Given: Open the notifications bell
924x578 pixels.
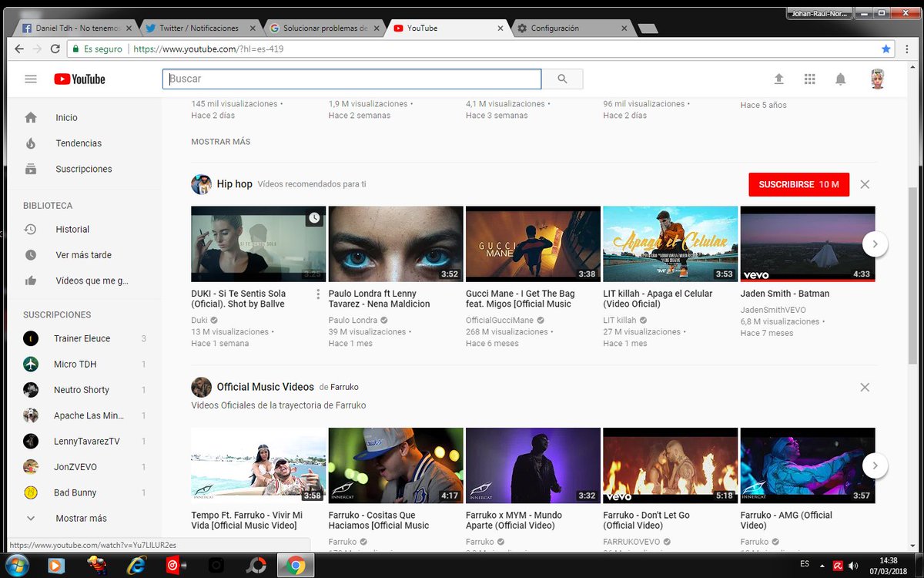Looking at the screenshot, I should coord(841,79).
